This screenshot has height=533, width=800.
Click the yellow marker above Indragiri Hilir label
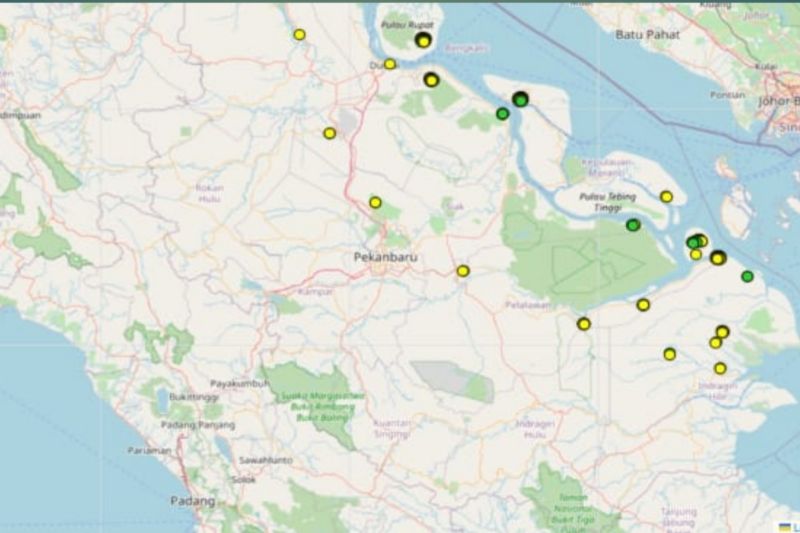click(x=720, y=368)
